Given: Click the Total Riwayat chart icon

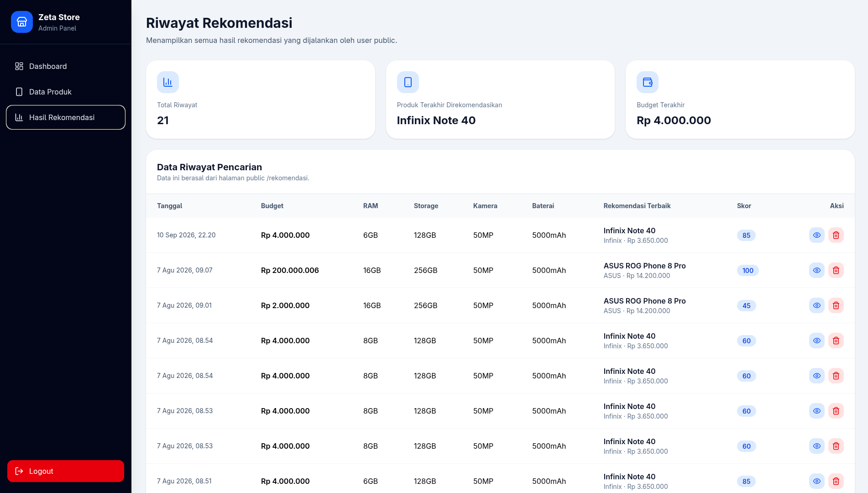Looking at the screenshot, I should tap(168, 82).
